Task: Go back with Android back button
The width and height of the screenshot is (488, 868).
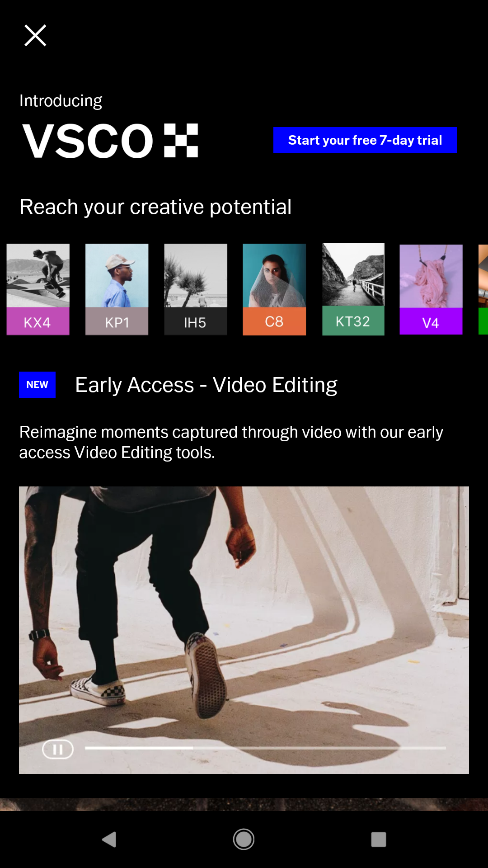Action: point(109,840)
